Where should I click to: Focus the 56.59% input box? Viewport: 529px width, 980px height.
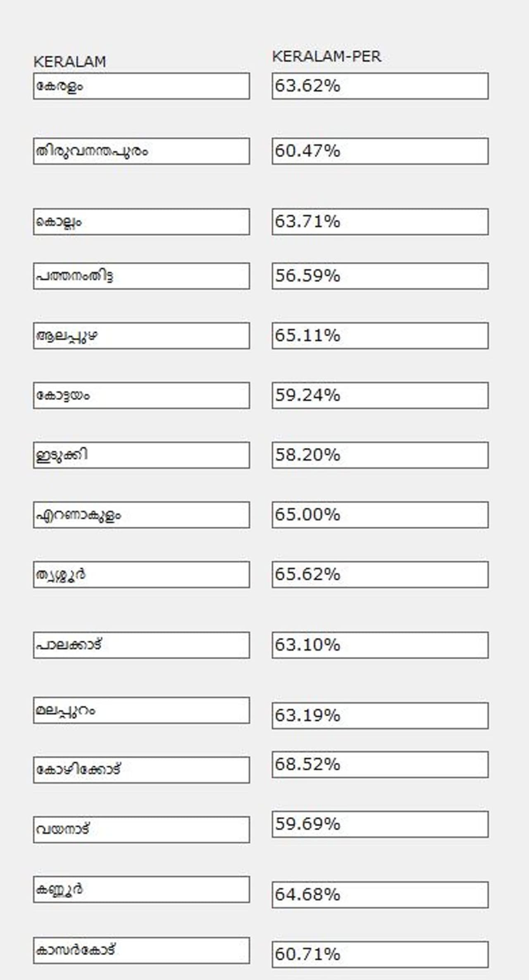380,276
